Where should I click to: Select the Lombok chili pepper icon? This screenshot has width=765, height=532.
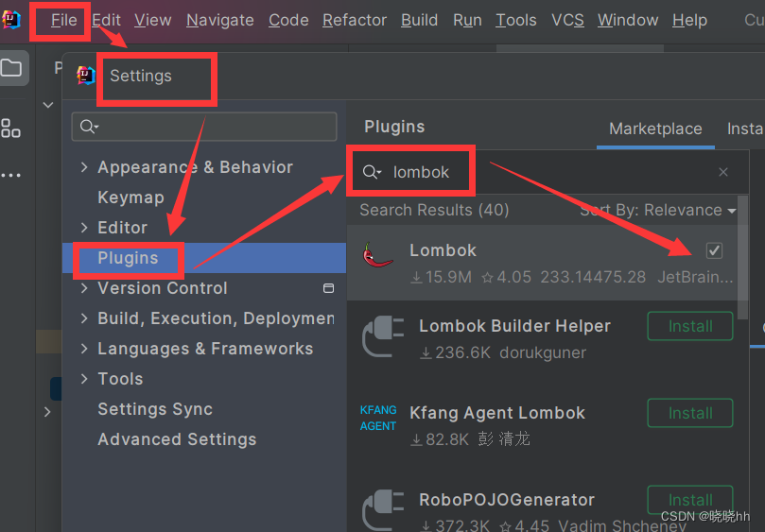(377, 254)
